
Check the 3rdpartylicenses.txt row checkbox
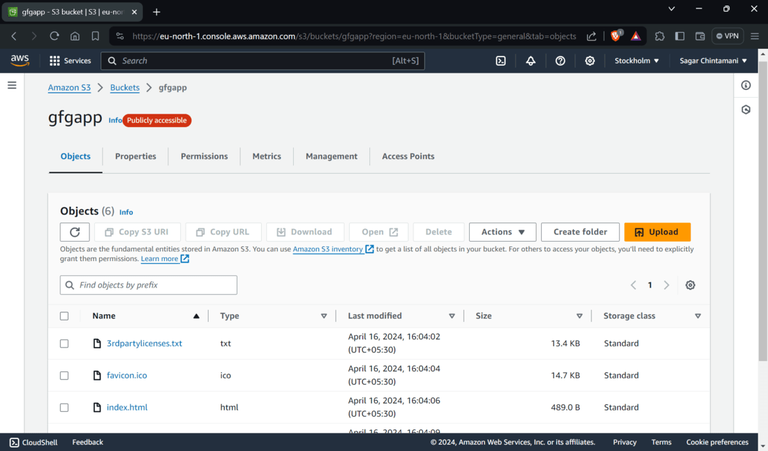point(64,343)
